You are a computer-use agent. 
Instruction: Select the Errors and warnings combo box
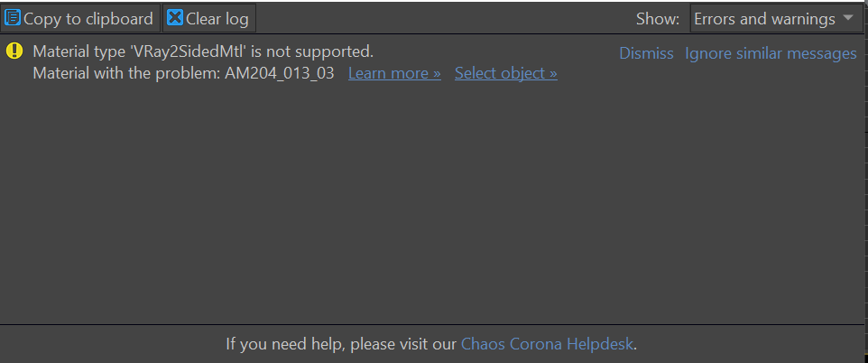point(773,19)
